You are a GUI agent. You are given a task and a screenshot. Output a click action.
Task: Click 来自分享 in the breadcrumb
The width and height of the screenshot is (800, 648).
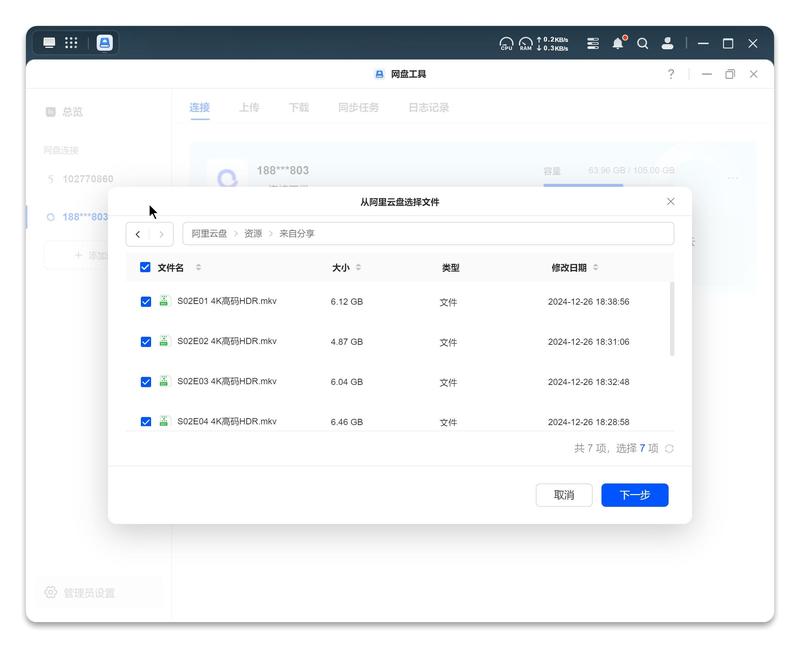point(297,234)
